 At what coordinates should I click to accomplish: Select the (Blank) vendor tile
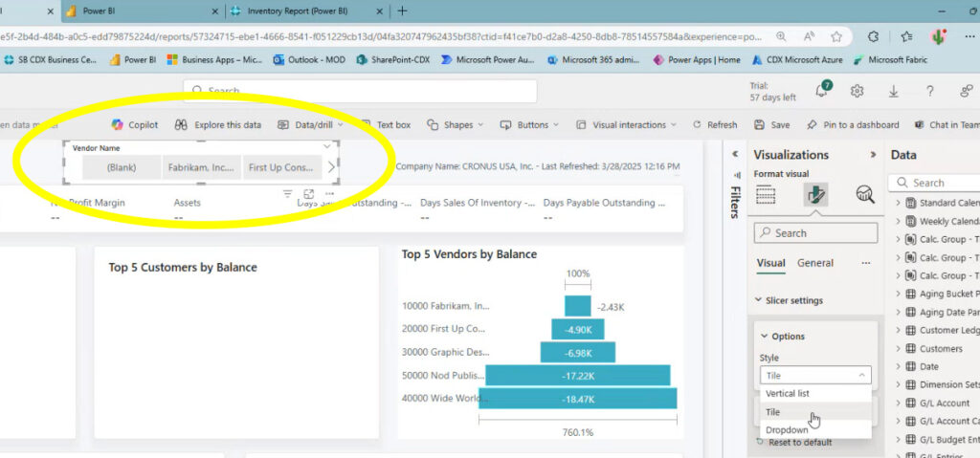pos(122,167)
